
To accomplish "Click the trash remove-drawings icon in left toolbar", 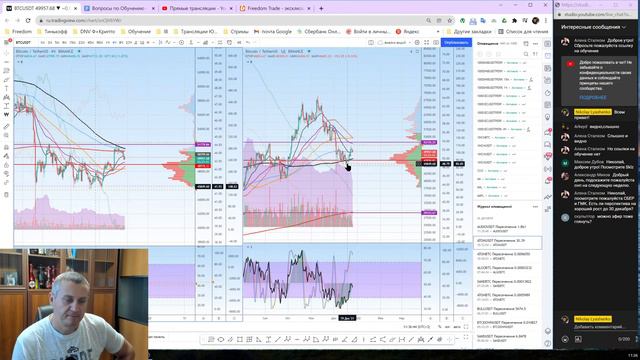I will click(x=7, y=195).
